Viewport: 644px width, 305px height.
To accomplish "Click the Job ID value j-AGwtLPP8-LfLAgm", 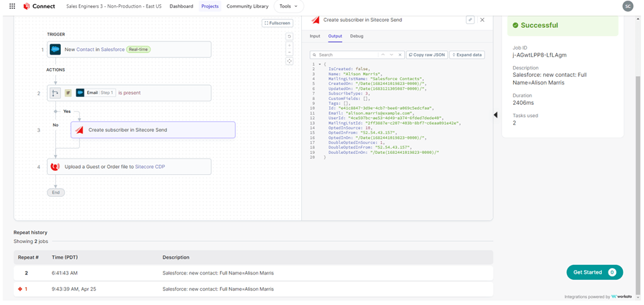I will (540, 55).
